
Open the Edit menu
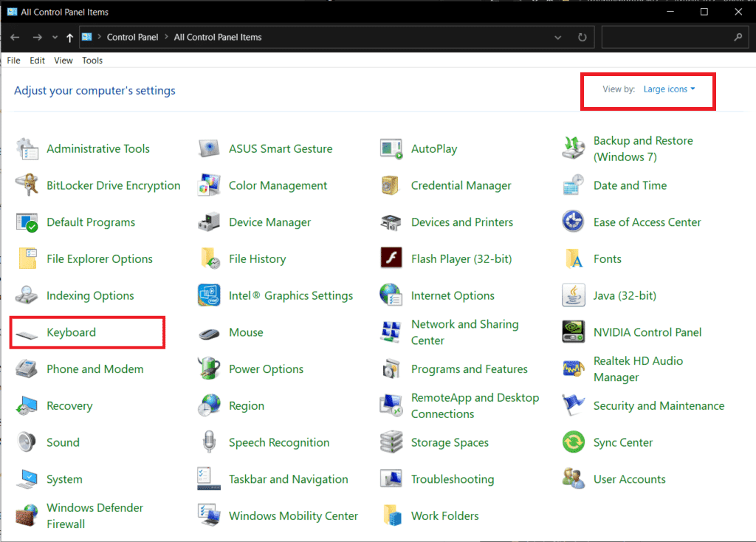(x=37, y=61)
